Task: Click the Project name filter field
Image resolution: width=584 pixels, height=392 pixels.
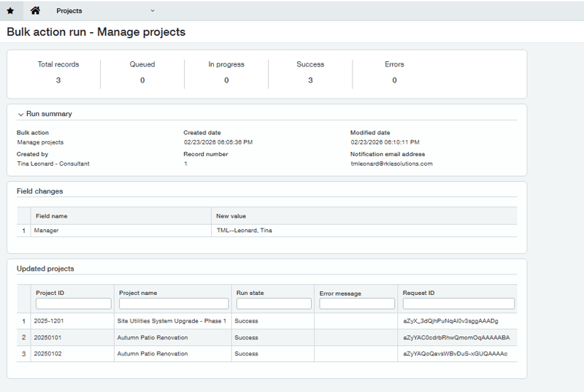Action: pyautogui.click(x=174, y=304)
